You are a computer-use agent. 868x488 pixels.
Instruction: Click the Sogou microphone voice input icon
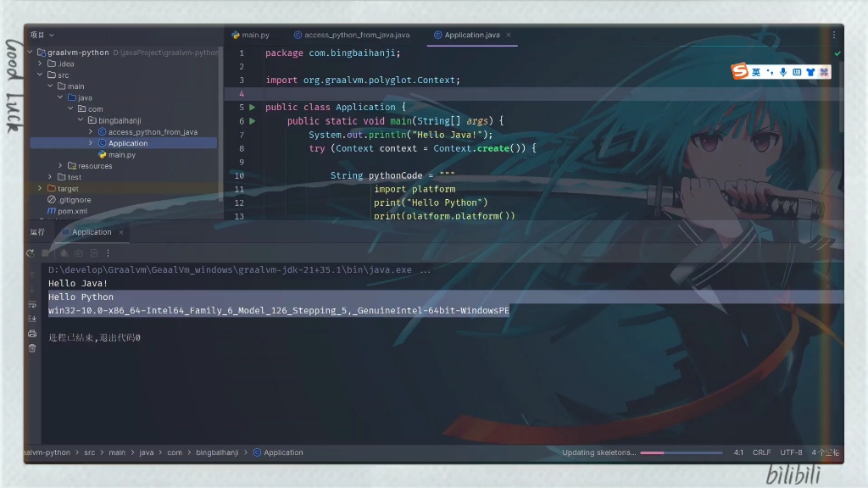[783, 73]
